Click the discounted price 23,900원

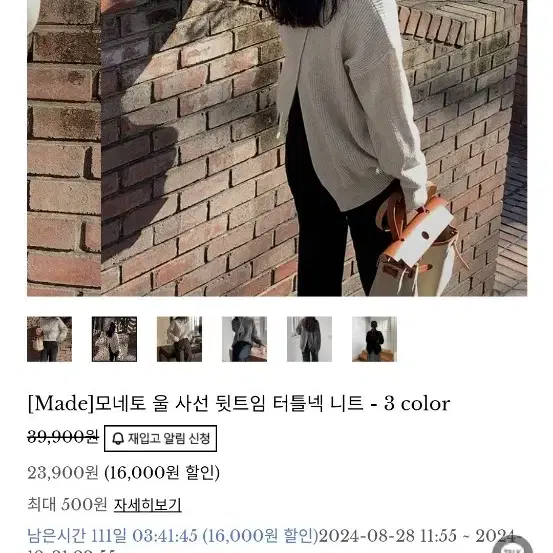tap(63, 473)
